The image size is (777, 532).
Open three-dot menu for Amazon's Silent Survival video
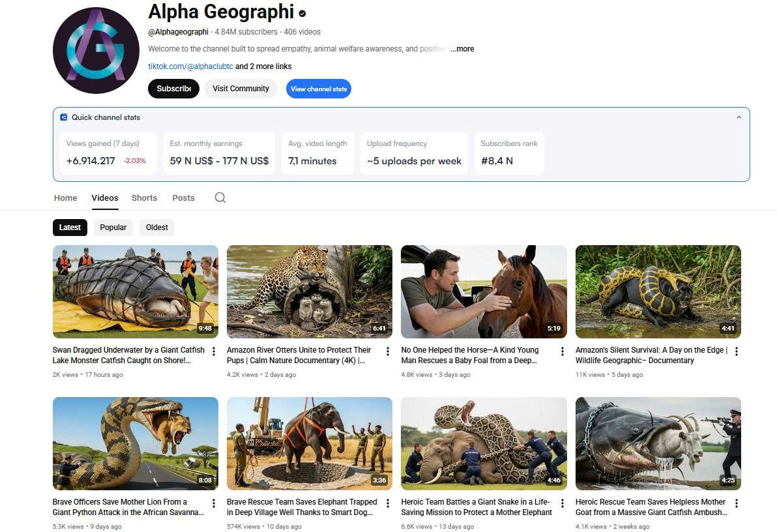point(737,351)
